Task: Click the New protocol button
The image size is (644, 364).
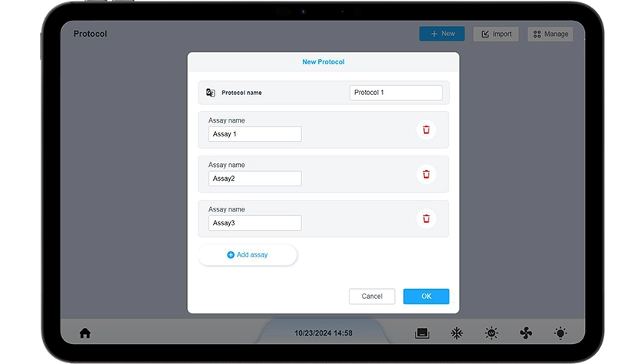Action: tap(442, 34)
